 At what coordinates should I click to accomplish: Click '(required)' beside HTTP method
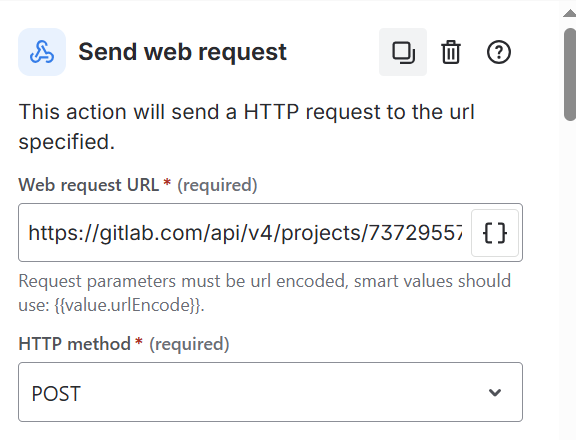(189, 344)
